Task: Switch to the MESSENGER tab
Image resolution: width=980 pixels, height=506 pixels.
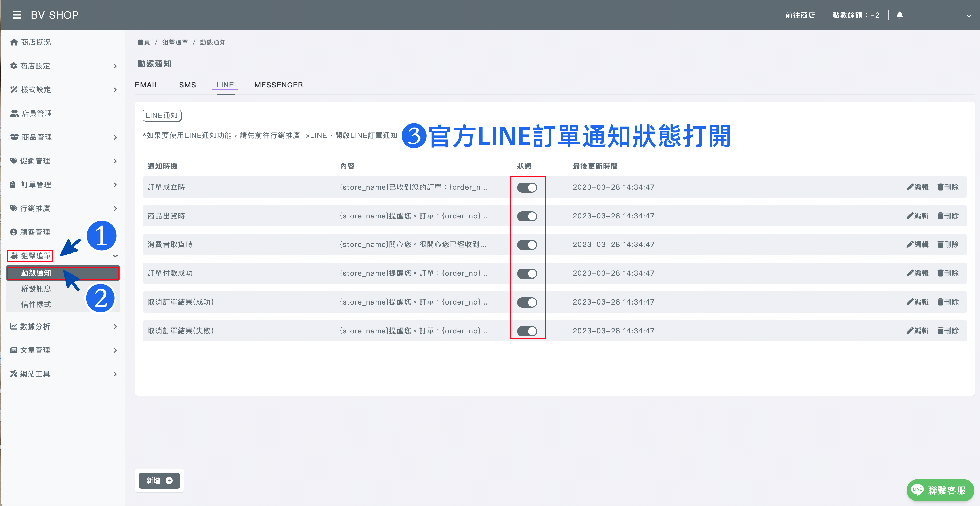Action: click(278, 85)
